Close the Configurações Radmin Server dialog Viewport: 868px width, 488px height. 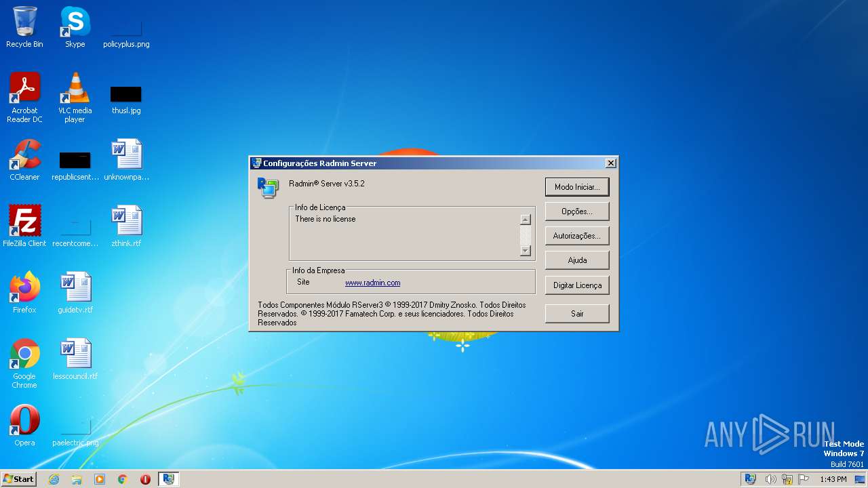610,163
